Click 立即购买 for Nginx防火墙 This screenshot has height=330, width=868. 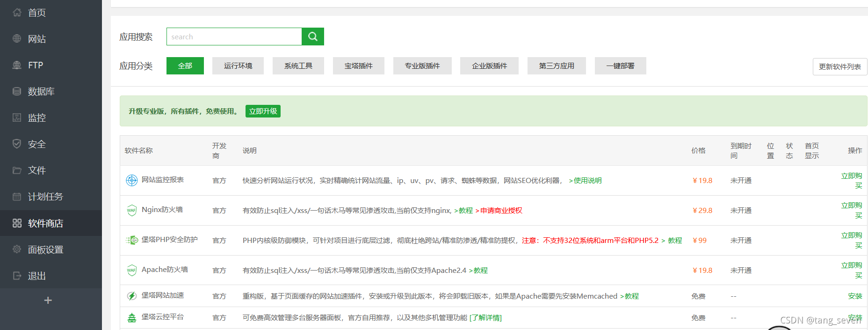(x=852, y=210)
